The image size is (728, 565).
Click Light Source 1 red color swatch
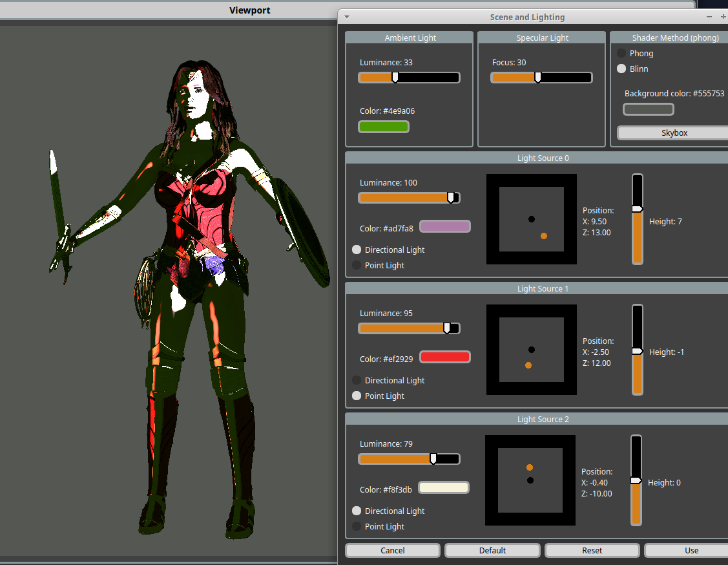(x=444, y=357)
